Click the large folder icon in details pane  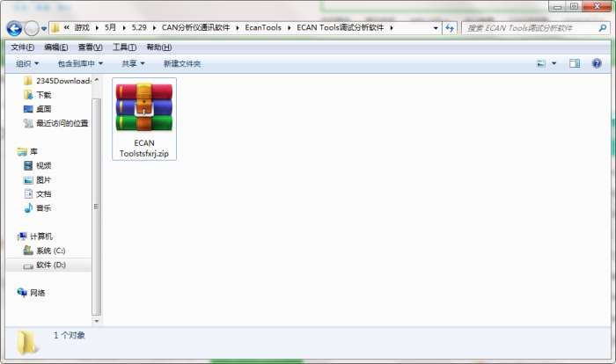click(x=27, y=342)
